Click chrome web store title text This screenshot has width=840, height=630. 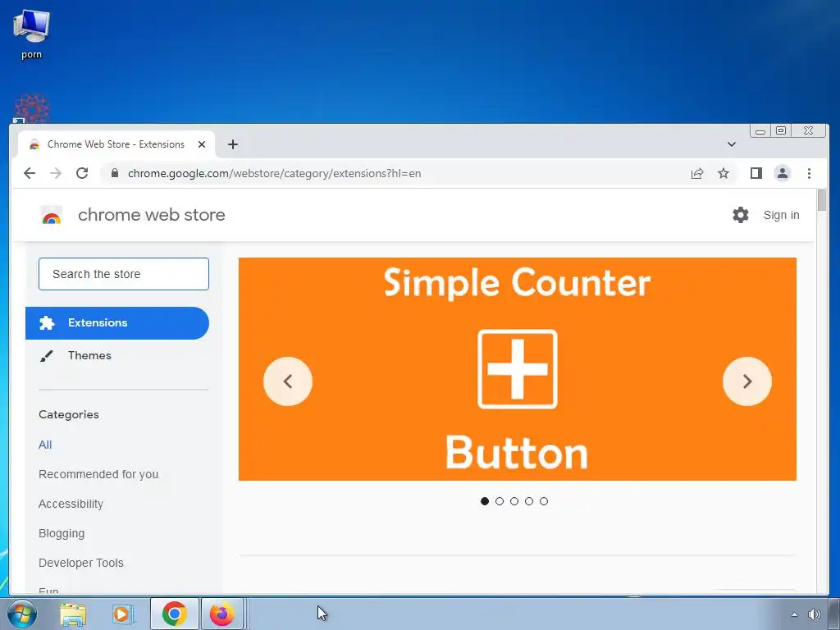(152, 215)
